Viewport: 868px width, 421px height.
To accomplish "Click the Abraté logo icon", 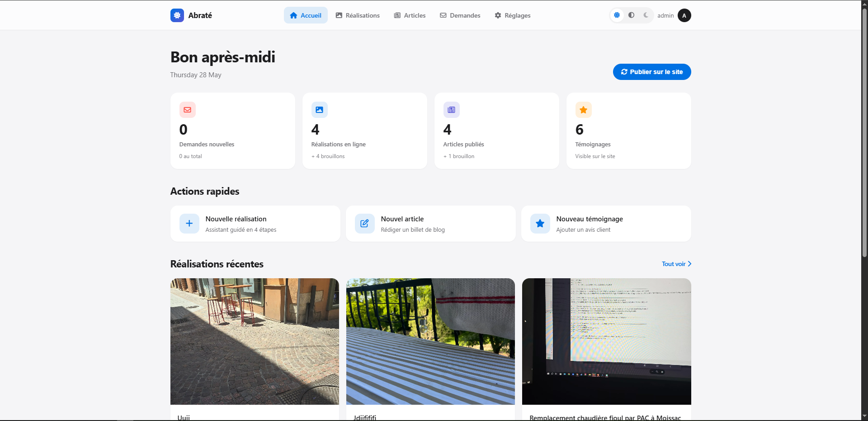I will [177, 15].
